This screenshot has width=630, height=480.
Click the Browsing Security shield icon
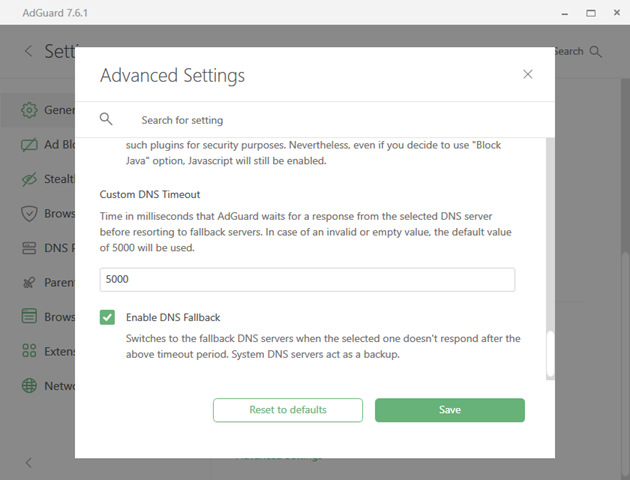tap(29, 214)
